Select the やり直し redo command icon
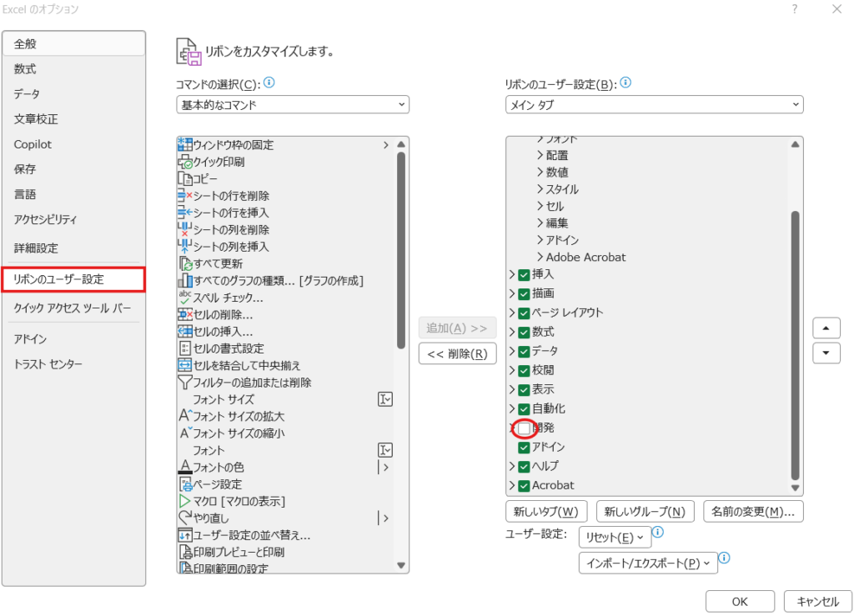 point(185,518)
